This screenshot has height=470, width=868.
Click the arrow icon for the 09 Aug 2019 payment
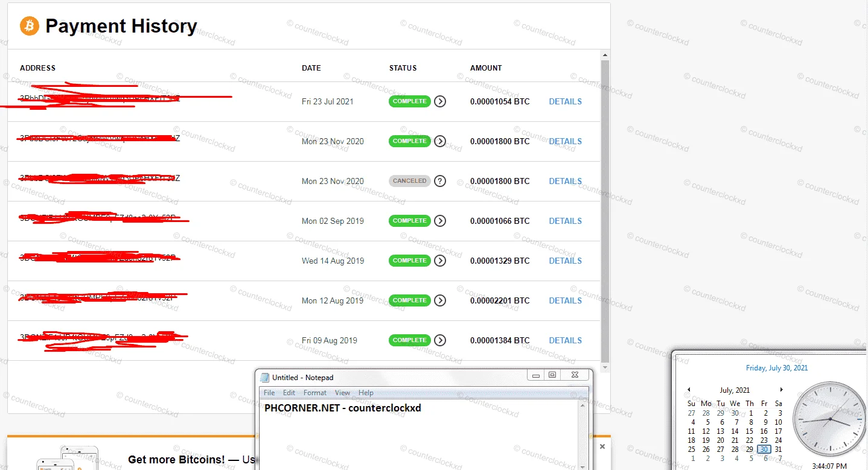[440, 340]
